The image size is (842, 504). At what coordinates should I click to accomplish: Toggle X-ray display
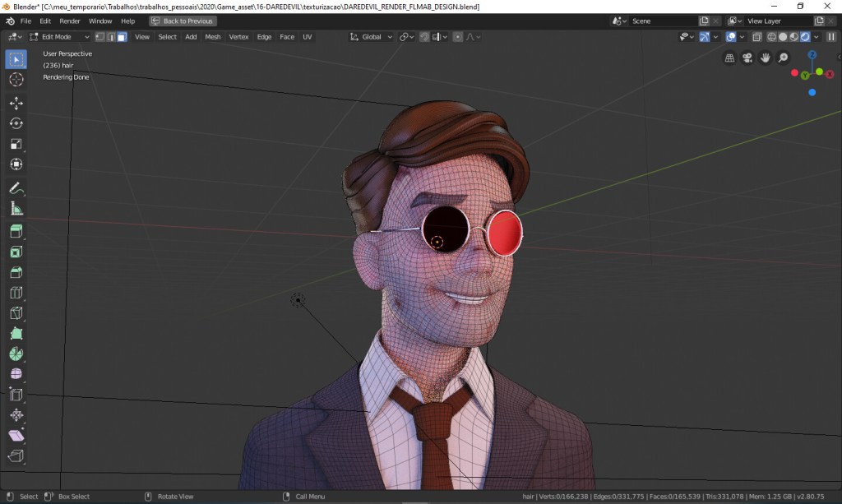click(757, 37)
